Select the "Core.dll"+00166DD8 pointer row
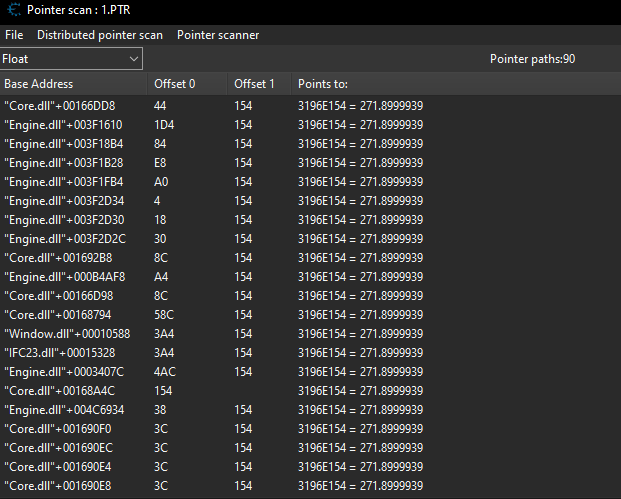 (x=59, y=105)
